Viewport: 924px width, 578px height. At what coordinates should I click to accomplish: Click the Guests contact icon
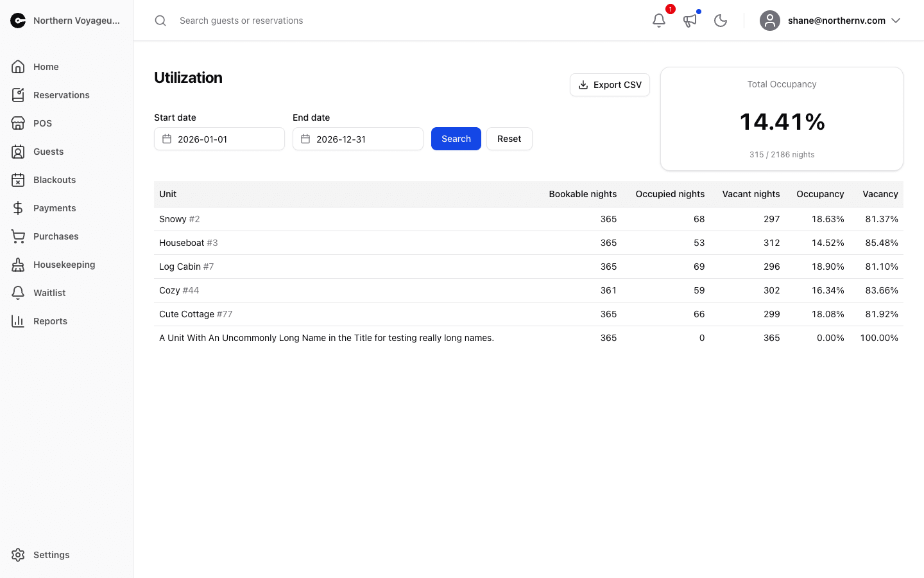click(x=18, y=152)
